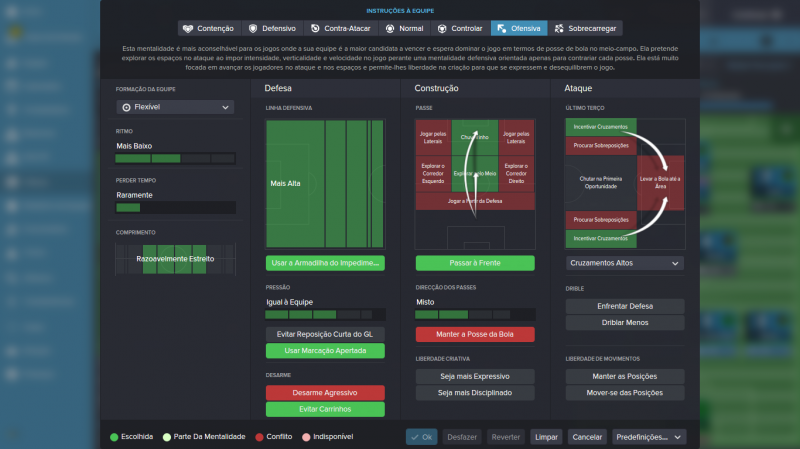The width and height of the screenshot is (800, 449).
Task: Expand the Cruzamentos Altos dropdown
Action: coord(625,263)
